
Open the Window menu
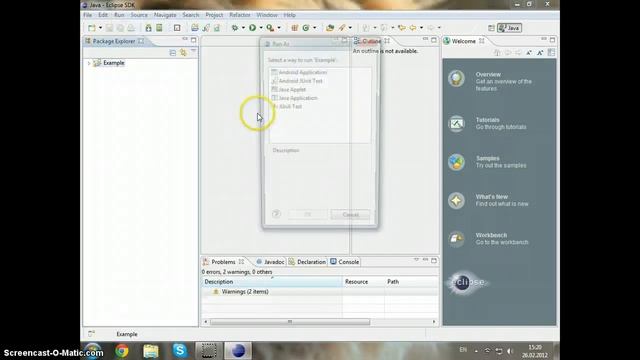(267, 15)
